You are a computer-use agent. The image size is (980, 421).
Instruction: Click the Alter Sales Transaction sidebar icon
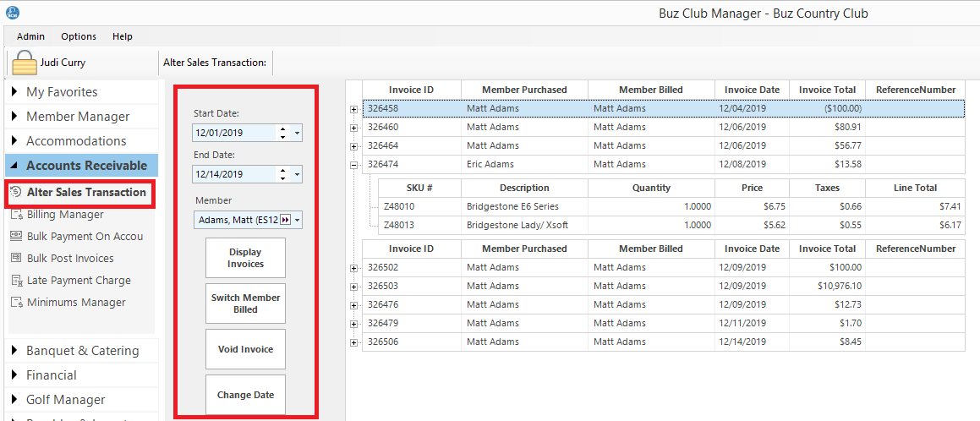point(16,192)
